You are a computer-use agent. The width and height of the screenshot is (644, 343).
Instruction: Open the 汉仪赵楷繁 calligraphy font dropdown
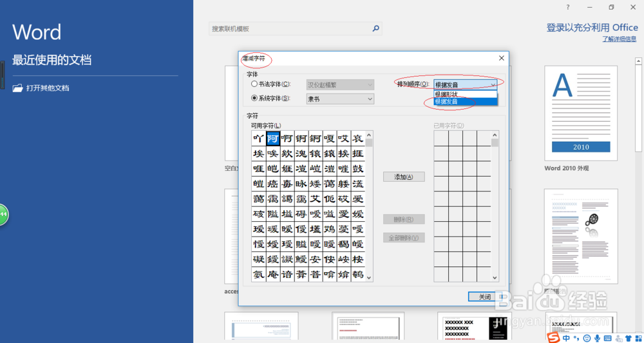click(340, 84)
